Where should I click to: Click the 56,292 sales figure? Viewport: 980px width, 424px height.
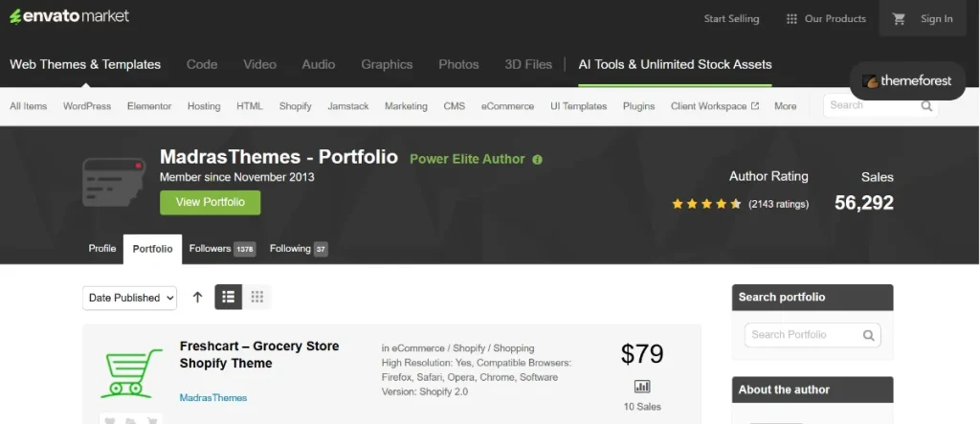point(864,203)
